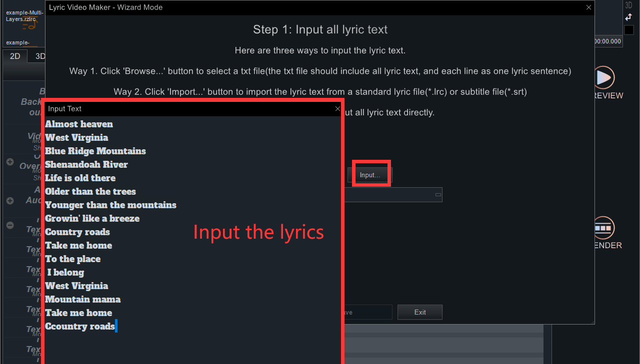Open the dropdown below the Input button

point(438,195)
